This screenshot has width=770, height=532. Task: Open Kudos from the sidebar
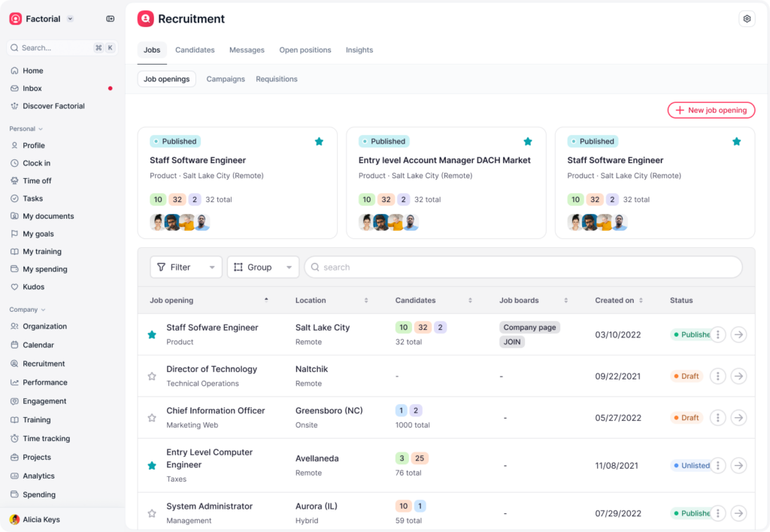[33, 287]
